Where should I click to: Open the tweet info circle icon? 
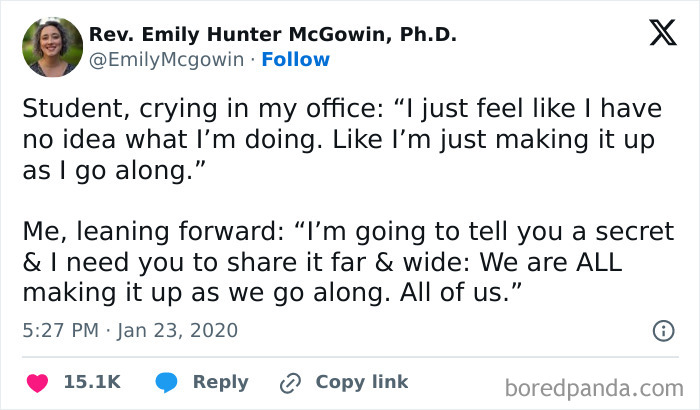point(662,330)
